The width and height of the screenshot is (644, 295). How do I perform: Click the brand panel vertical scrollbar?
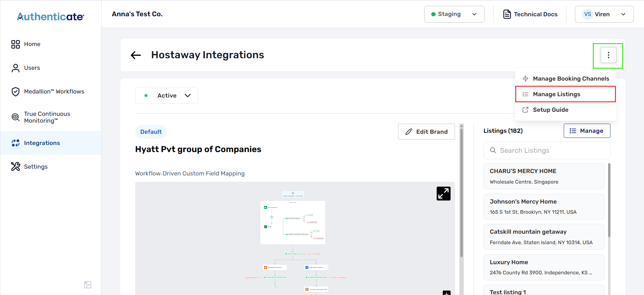click(461, 193)
